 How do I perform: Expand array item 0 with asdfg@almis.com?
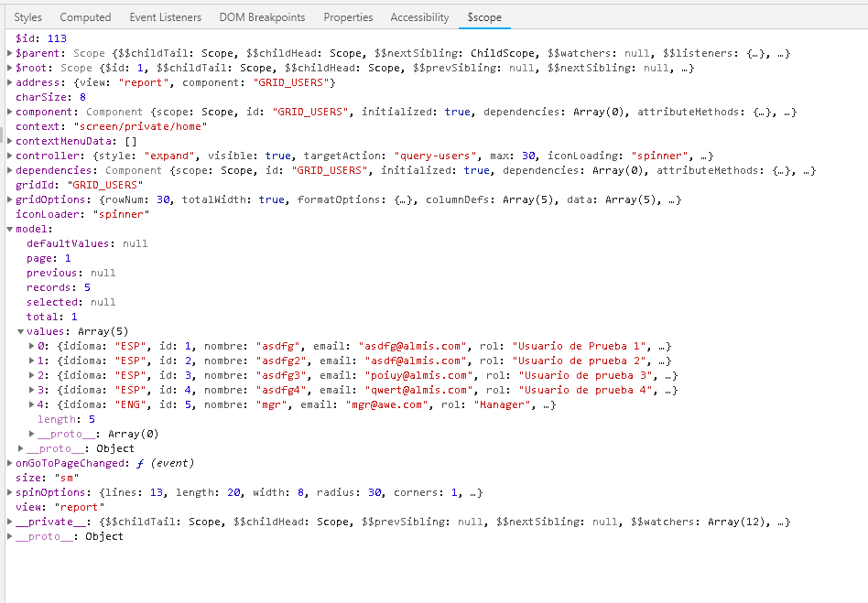(32, 347)
